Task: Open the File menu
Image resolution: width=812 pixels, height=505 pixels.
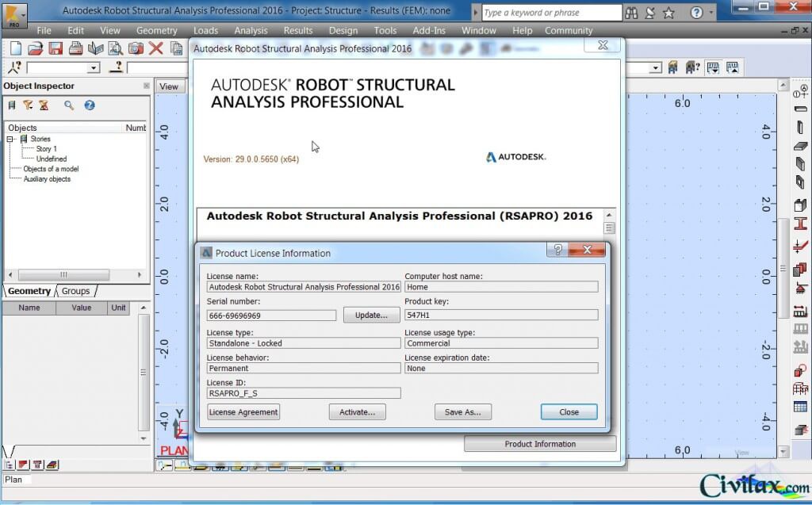Action: [44, 31]
